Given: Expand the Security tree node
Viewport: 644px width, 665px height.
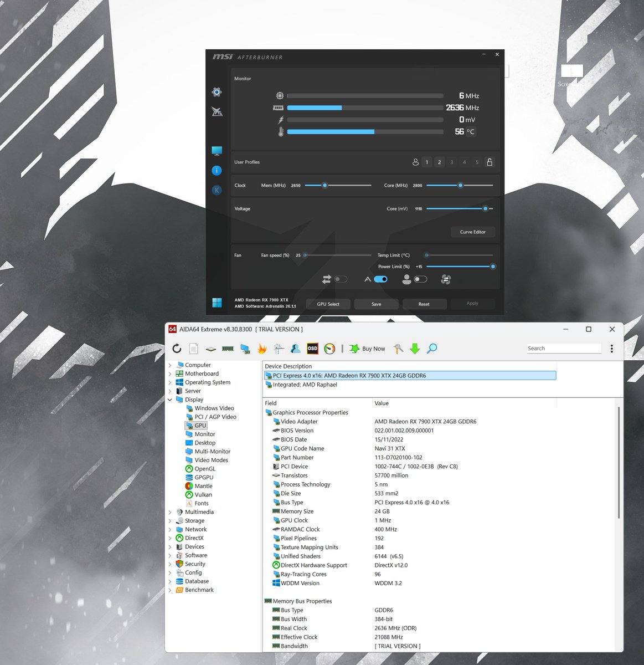Looking at the screenshot, I should coord(170,564).
